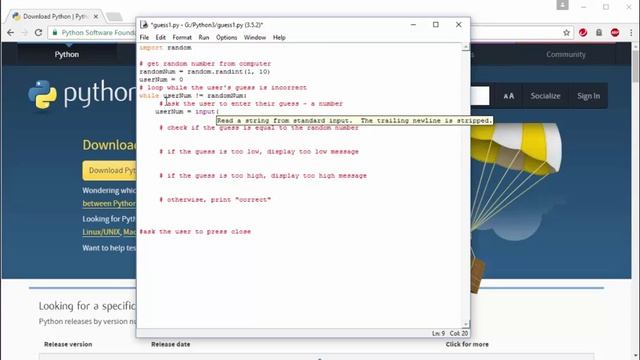Screen dimensions: 640x360
Task: Reload the page in the browser
Action: pyautogui.click(x=38, y=32)
